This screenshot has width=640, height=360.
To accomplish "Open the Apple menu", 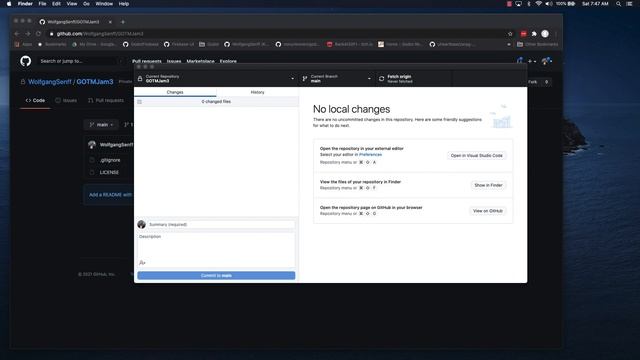I will pyautogui.click(x=9, y=4).
